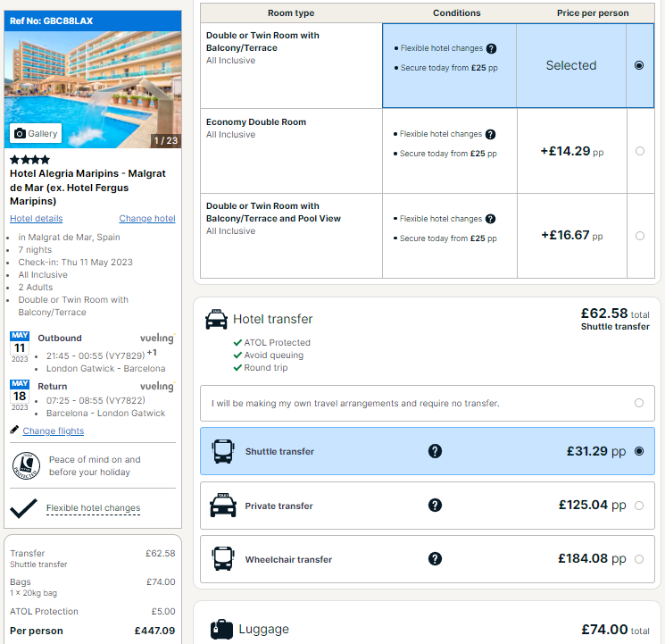Open help icon for first room's flexible changes

(491, 48)
